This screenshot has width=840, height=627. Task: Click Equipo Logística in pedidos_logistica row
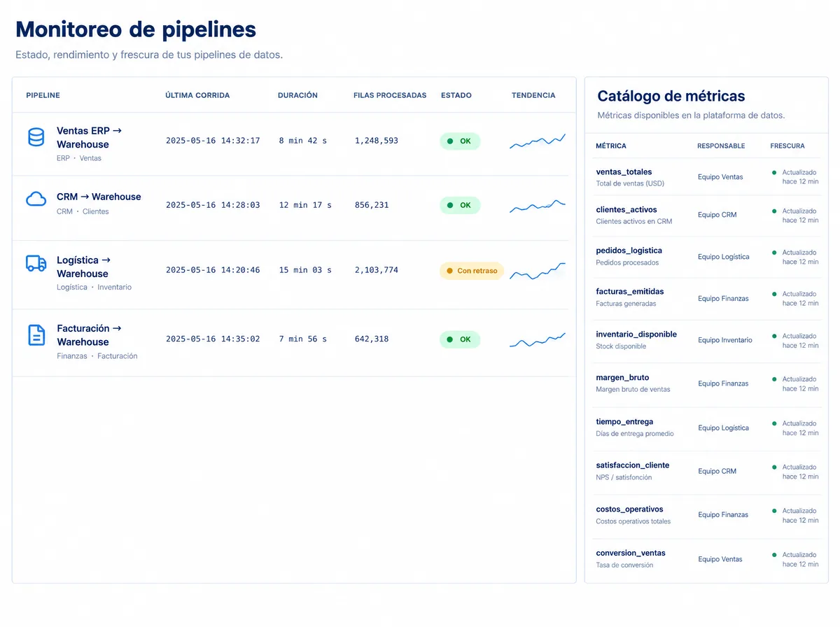click(x=723, y=257)
